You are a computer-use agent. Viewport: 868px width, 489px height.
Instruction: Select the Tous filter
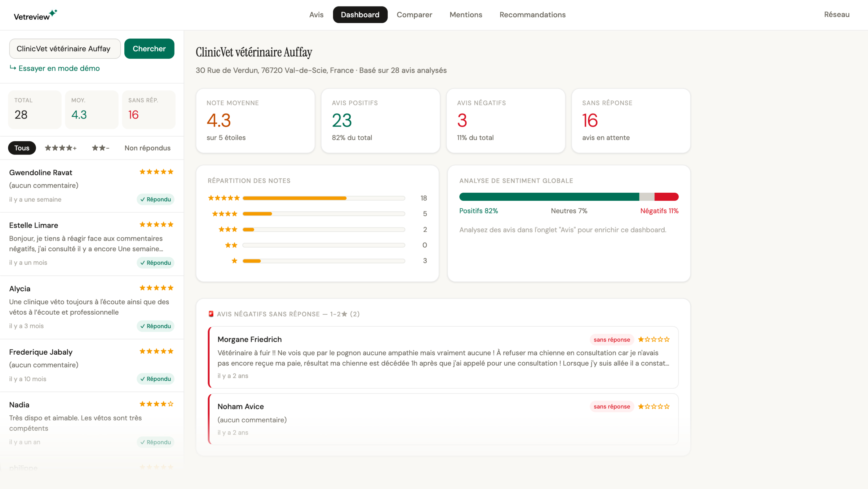pyautogui.click(x=22, y=148)
